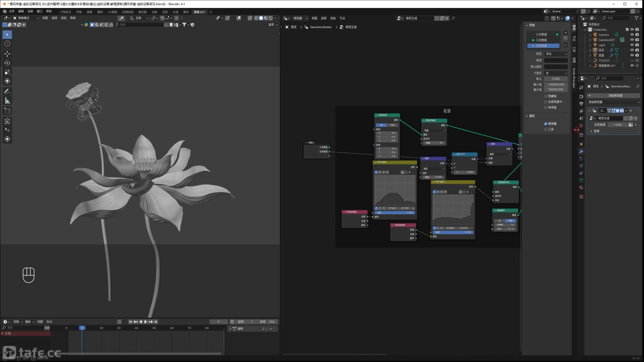Open the 文件 menu
Image resolution: width=644 pixels, height=362 pixels.
(x=12, y=11)
